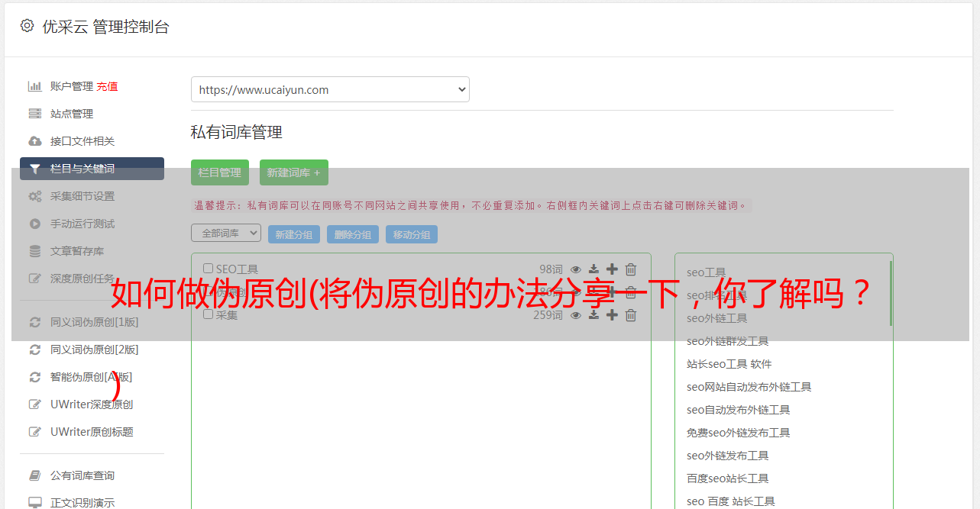Open the site URL dropdown

point(330,89)
